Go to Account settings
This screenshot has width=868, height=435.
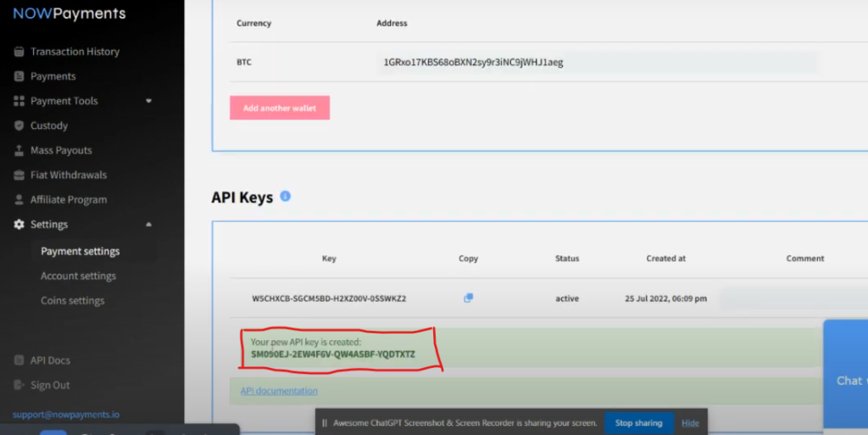coord(78,276)
